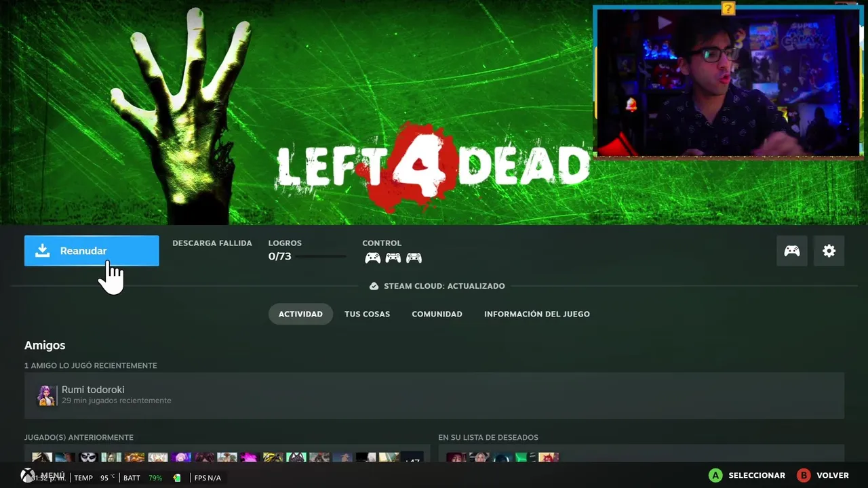Switch to the Actividad tab
The height and width of the screenshot is (488, 868).
tap(300, 314)
